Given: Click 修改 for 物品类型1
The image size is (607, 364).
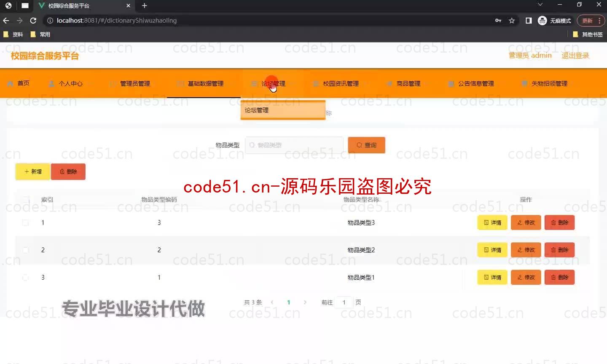Looking at the screenshot, I should tap(526, 277).
